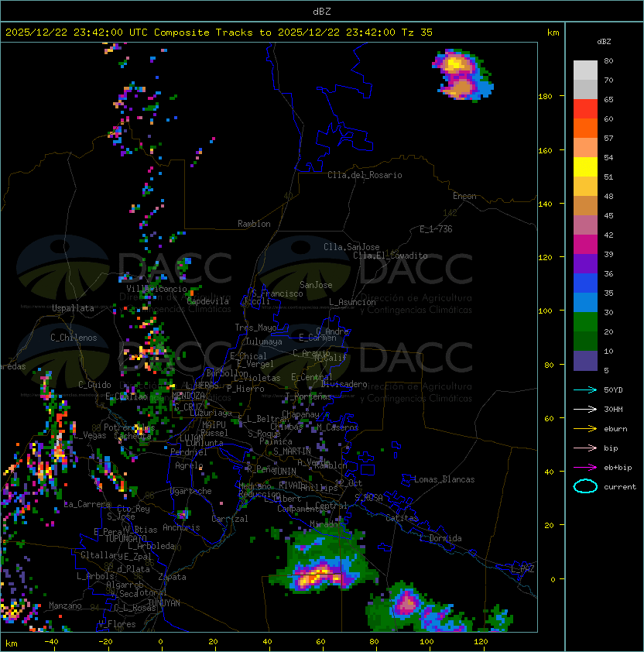644x652 pixels.
Task: Click the 'Lomas_Blancas' map label
Action: [x=444, y=479]
